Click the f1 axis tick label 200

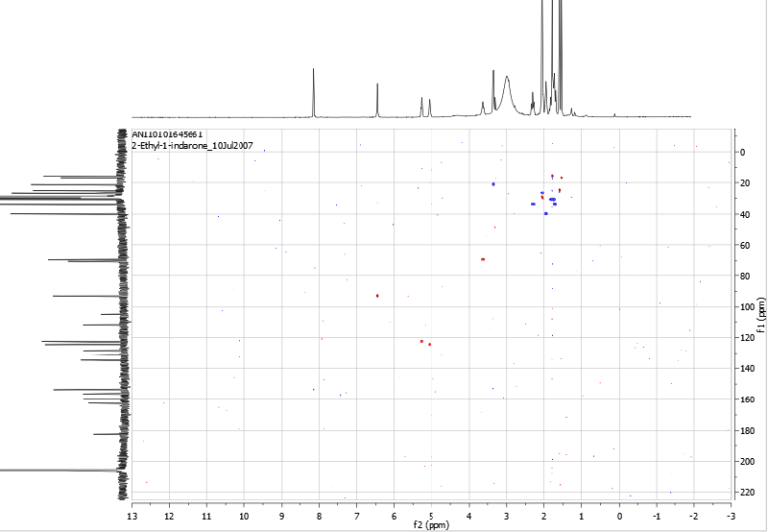pyautogui.click(x=747, y=462)
